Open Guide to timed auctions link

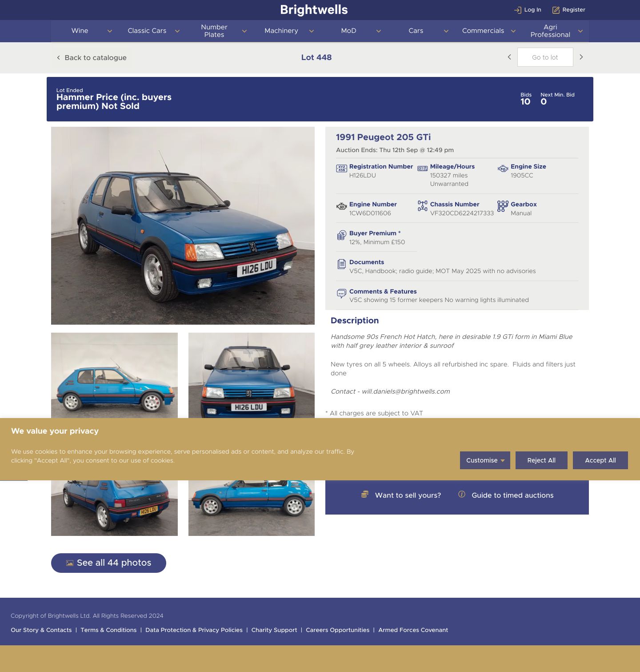point(512,495)
